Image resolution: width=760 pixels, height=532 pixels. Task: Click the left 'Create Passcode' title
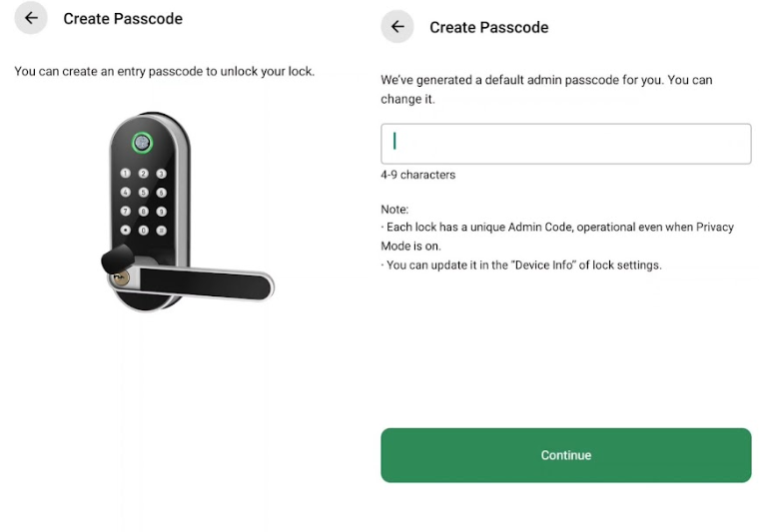(123, 18)
